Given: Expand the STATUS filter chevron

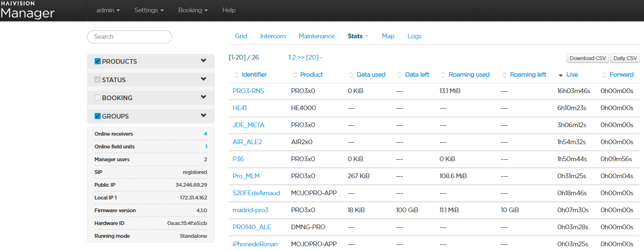Looking at the screenshot, I should [x=203, y=79].
